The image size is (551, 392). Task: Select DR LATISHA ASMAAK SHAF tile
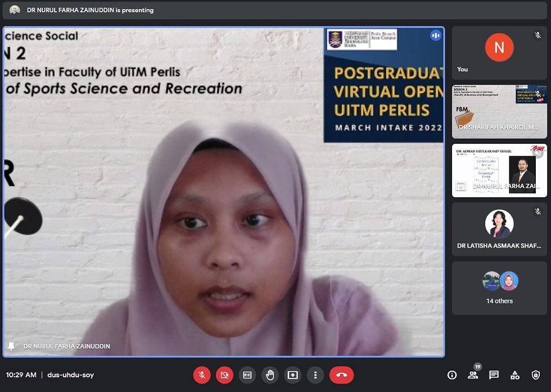[x=499, y=229]
